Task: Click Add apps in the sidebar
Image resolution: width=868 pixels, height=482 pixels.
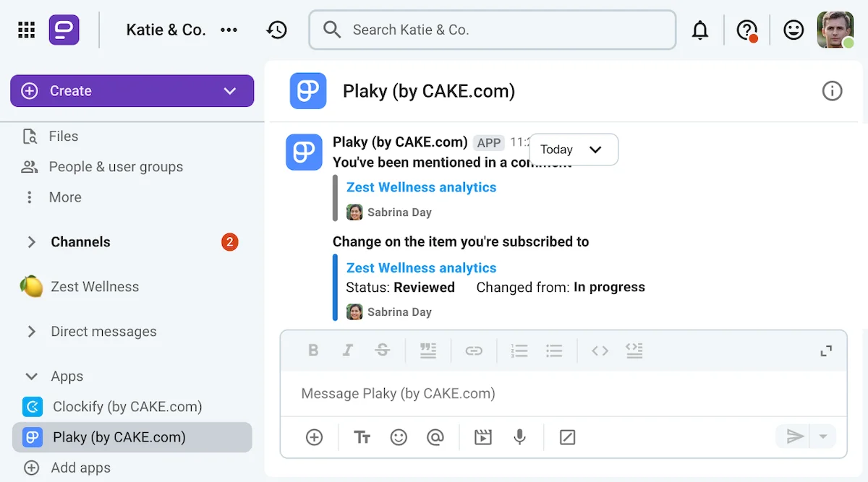Action: (x=79, y=468)
